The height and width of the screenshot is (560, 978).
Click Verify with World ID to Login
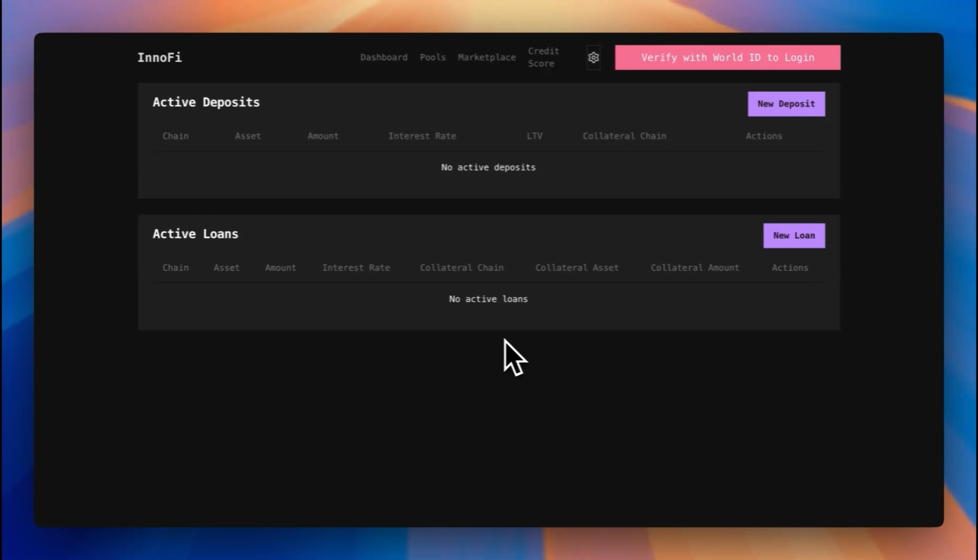click(x=728, y=58)
